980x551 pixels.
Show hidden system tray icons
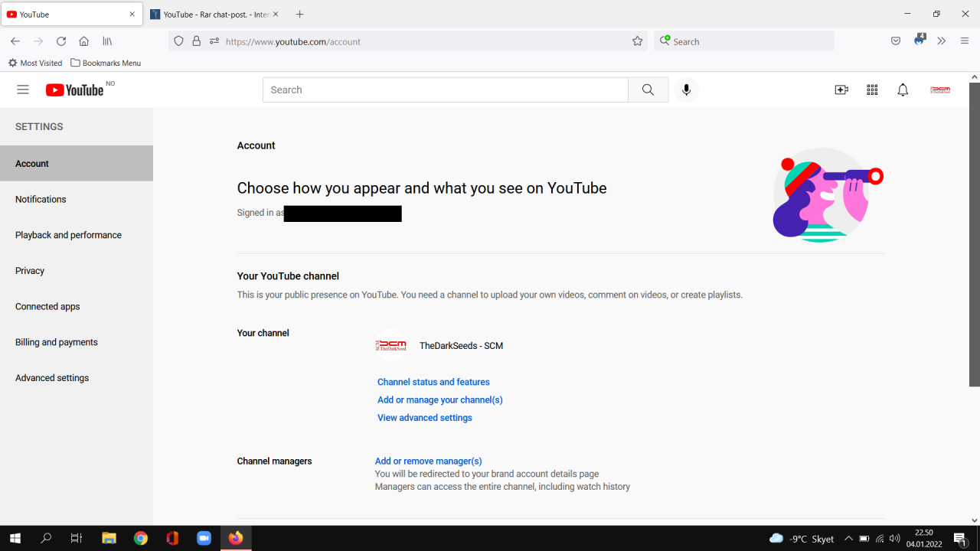[848, 539]
